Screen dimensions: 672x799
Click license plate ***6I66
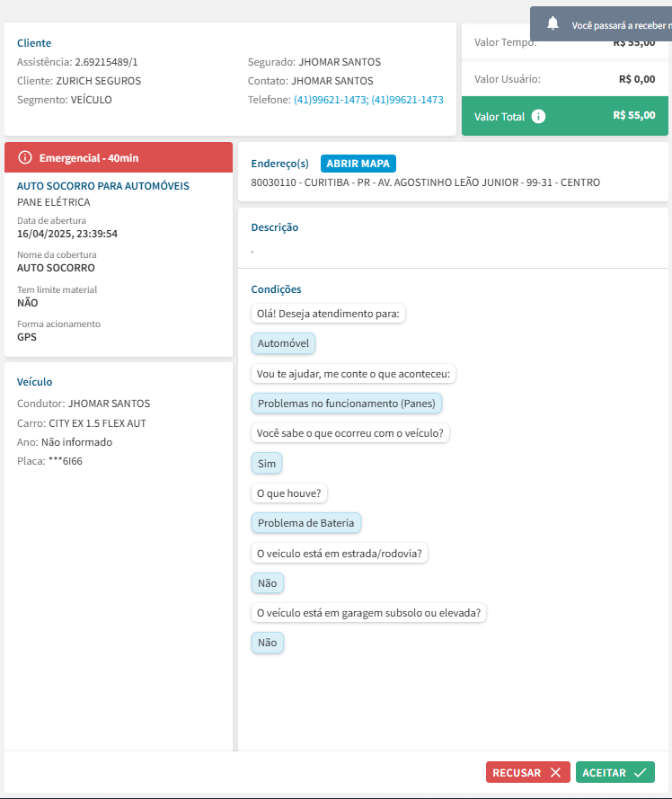[x=66, y=461]
